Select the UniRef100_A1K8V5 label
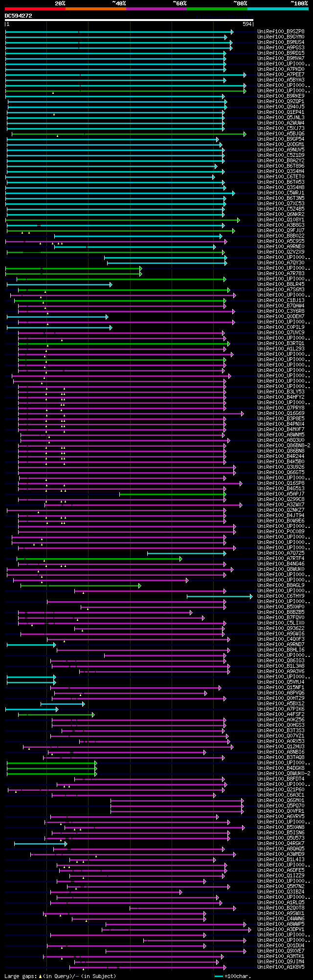Image resolution: width=313 pixels, height=980 pixels. 281,967
